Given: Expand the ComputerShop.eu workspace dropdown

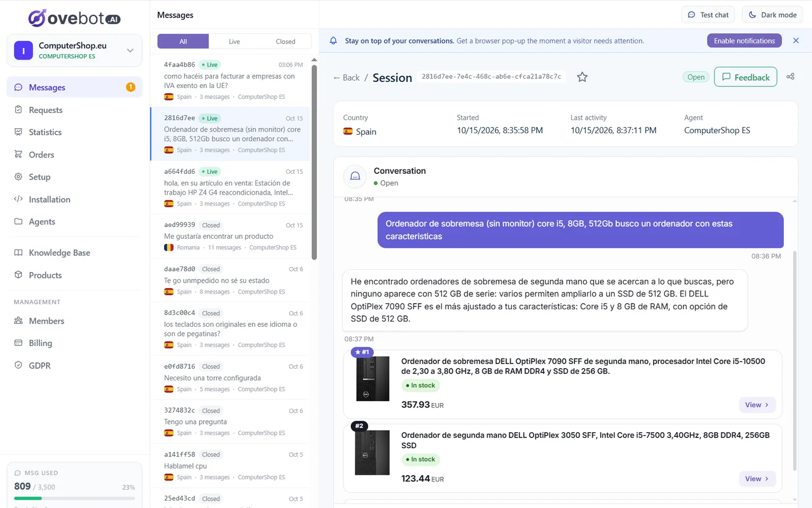Looking at the screenshot, I should (74, 50).
